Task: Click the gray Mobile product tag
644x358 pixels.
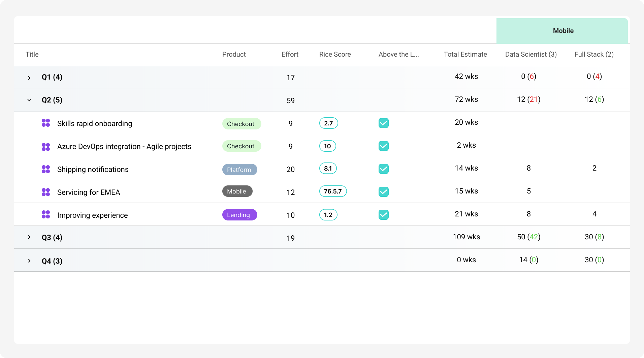Action: (x=237, y=191)
